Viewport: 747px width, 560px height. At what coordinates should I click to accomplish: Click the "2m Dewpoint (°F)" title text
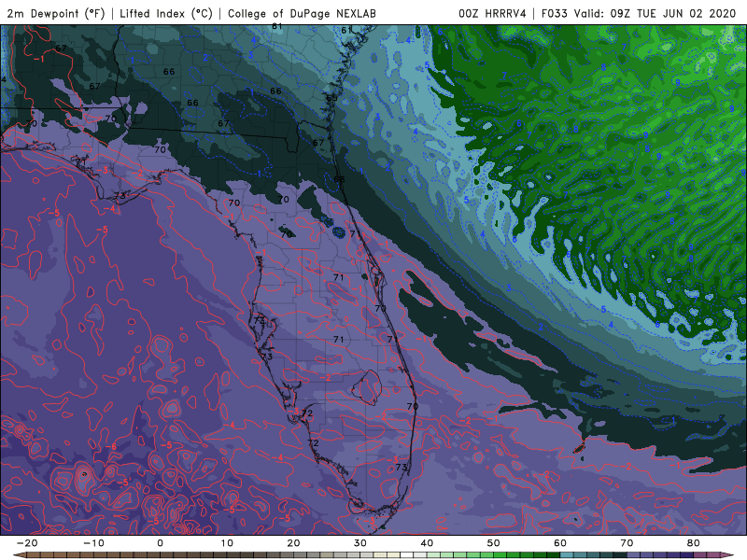56,13
